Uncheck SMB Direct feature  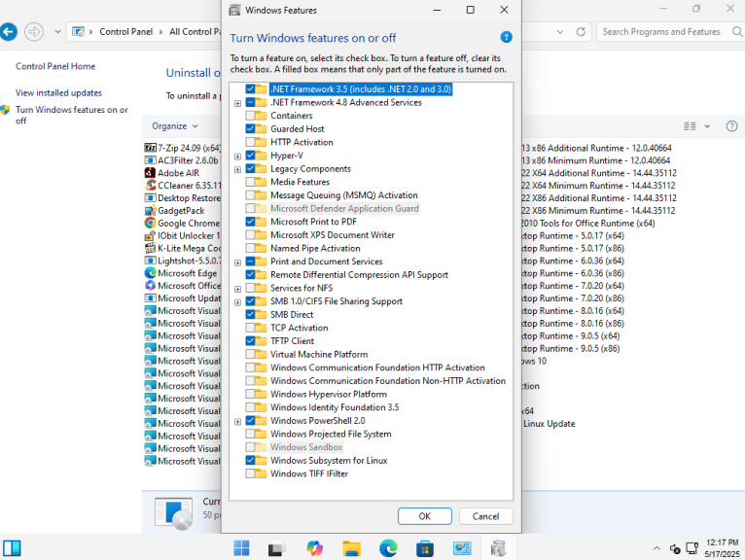pyautogui.click(x=250, y=314)
